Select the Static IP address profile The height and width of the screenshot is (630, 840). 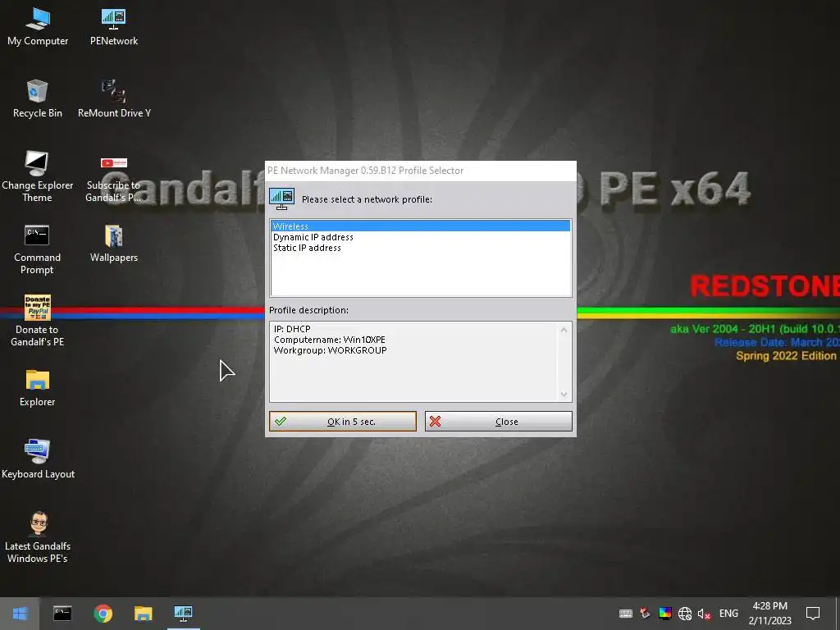pos(421,248)
